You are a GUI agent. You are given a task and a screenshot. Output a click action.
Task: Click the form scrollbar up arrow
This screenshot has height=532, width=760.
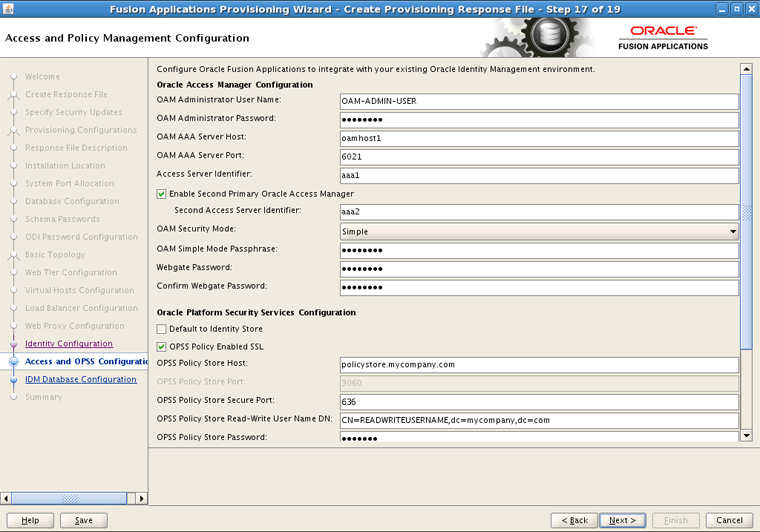746,69
